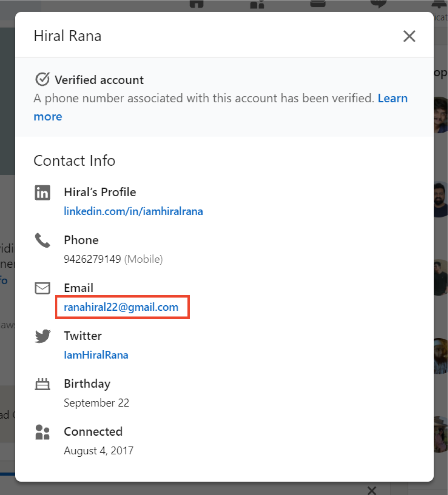Screen dimensions: 448x495
Task: Click the Birthday calendar icon
Action: pos(43,384)
